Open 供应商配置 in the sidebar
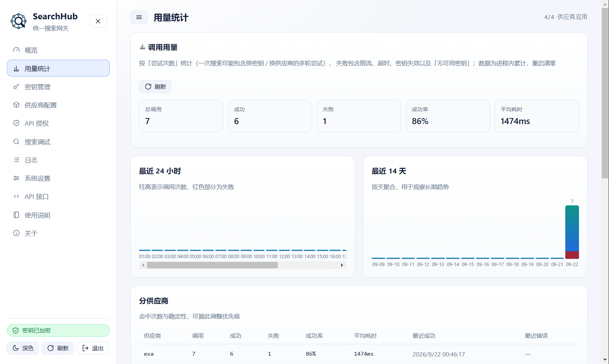 coord(58,105)
